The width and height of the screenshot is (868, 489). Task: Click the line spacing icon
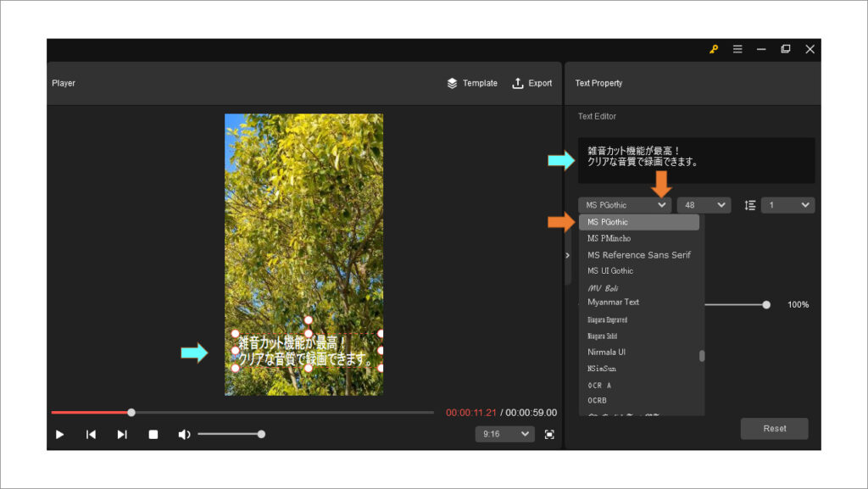(x=749, y=204)
